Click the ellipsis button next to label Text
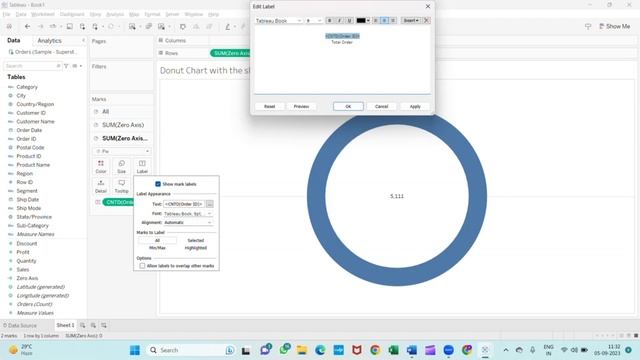Screen dimensions: 640x360 [x=209, y=204]
